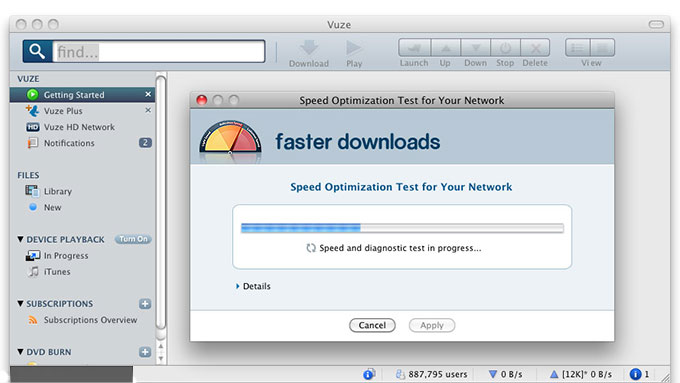The width and height of the screenshot is (680, 383).
Task: Click the Up arrow toolbar button
Action: pyautogui.click(x=445, y=48)
